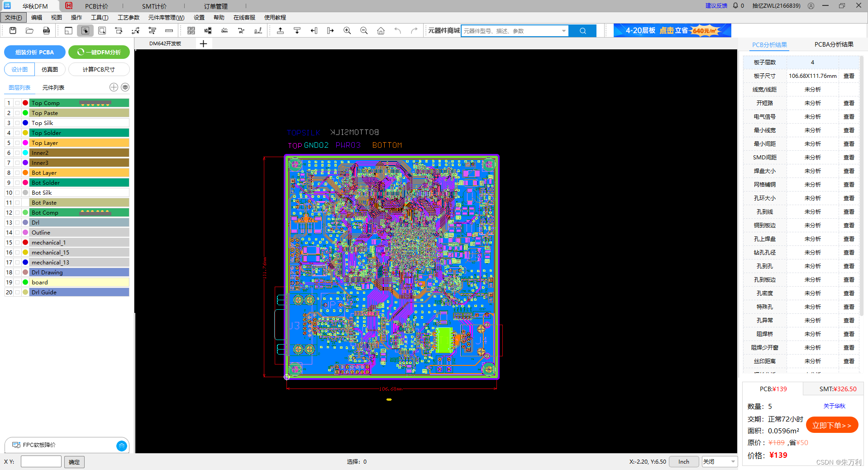Check the Outline layer checkbox

(17, 232)
